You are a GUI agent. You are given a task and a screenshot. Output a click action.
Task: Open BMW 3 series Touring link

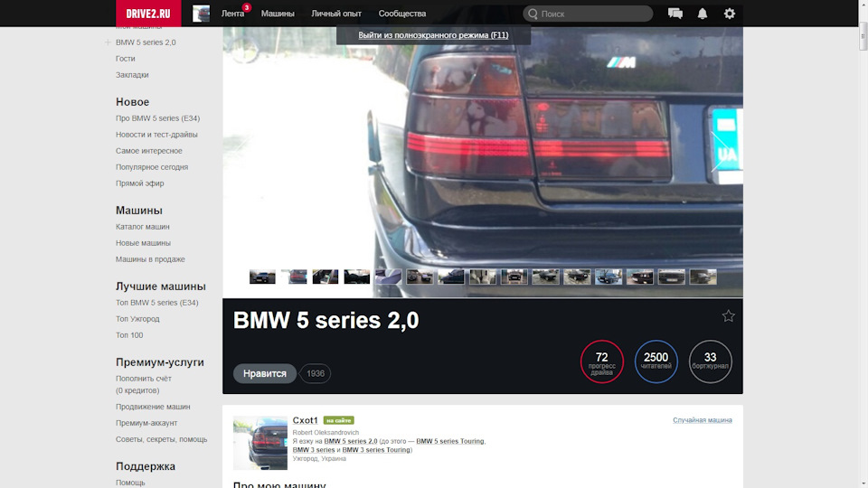376,450
